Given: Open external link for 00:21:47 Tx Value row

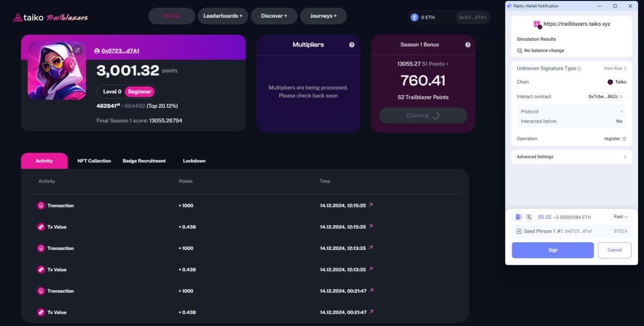Looking at the screenshot, I should point(371,312).
